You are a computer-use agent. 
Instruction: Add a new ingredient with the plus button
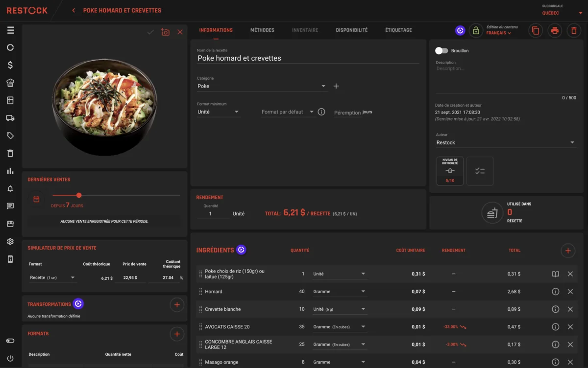tap(568, 251)
